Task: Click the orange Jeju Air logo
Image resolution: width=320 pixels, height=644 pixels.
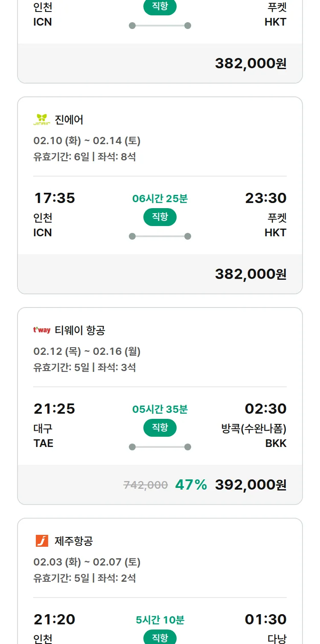Action: pos(42,541)
